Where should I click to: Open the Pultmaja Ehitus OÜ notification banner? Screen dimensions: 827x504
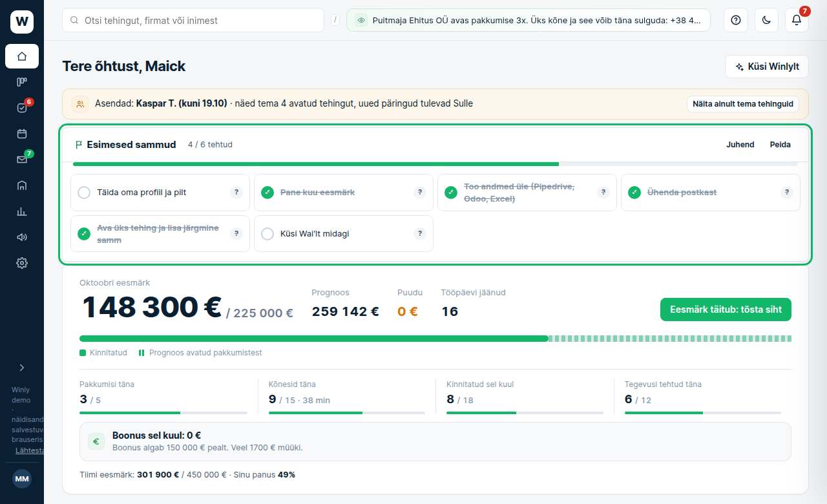pos(529,20)
